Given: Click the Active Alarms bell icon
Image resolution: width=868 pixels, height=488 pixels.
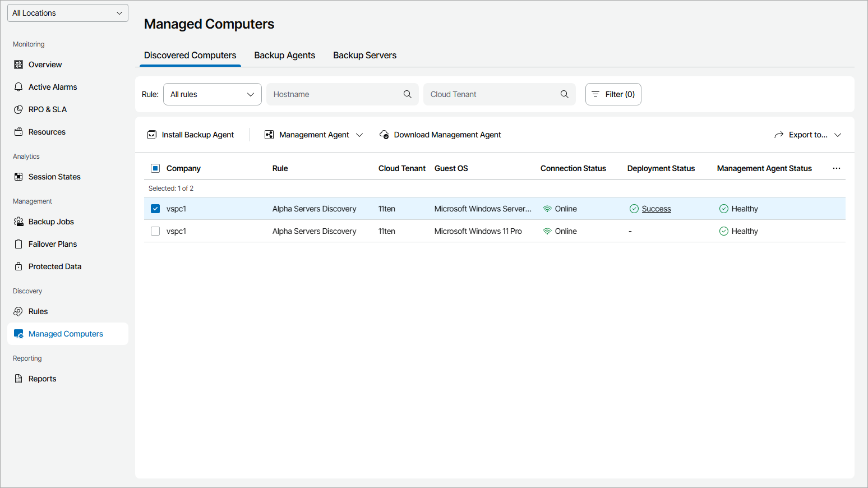Looking at the screenshot, I should point(19,87).
